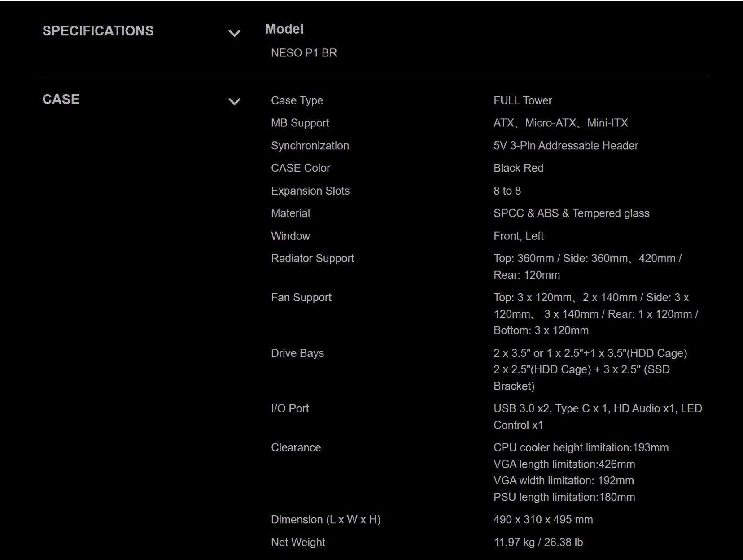
Task: Click the I/O Port label
Action: [x=290, y=408]
